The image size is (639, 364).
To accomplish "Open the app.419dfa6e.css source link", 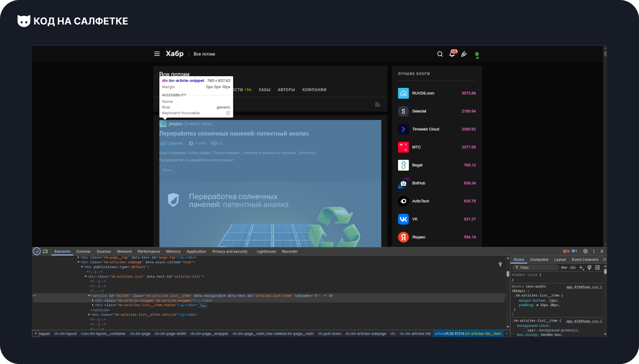I will (x=584, y=287).
